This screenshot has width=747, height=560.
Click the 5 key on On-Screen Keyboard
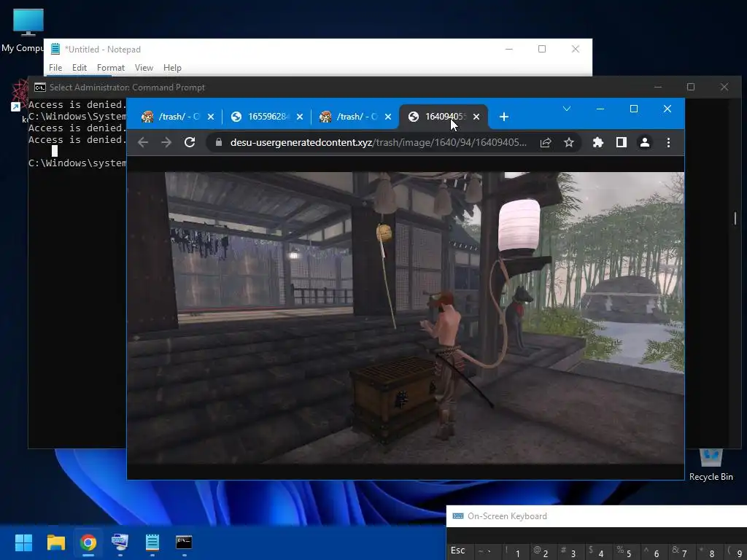[625, 552]
